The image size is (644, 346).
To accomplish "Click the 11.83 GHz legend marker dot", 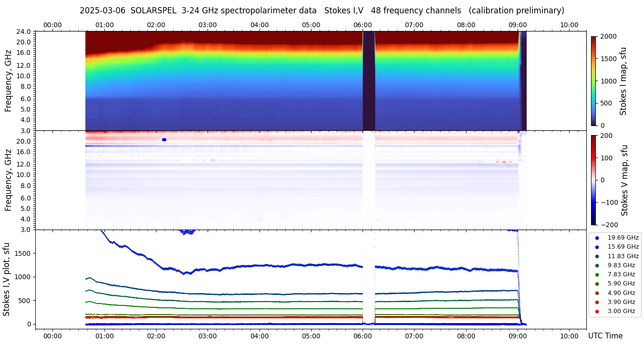I will click(x=597, y=256).
